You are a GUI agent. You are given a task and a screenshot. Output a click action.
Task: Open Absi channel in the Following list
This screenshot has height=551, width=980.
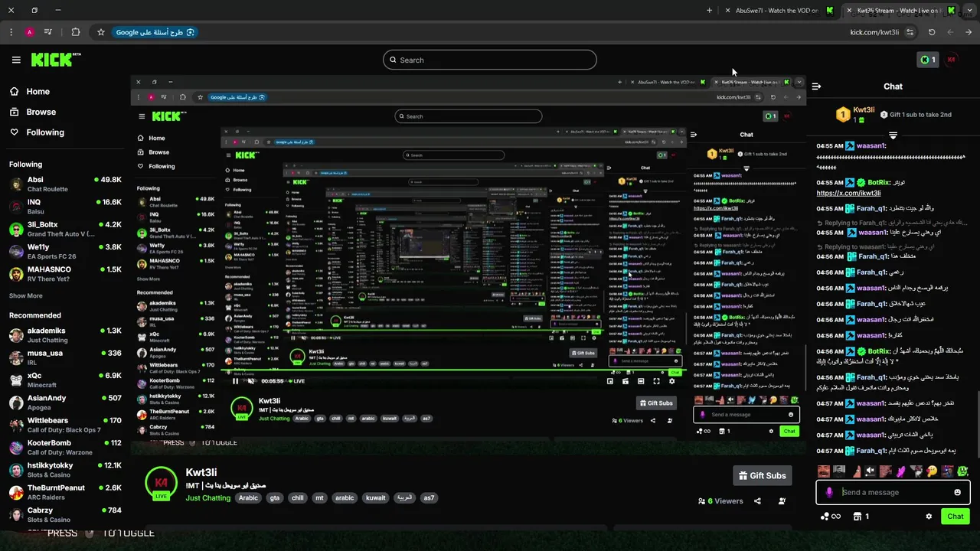click(65, 184)
